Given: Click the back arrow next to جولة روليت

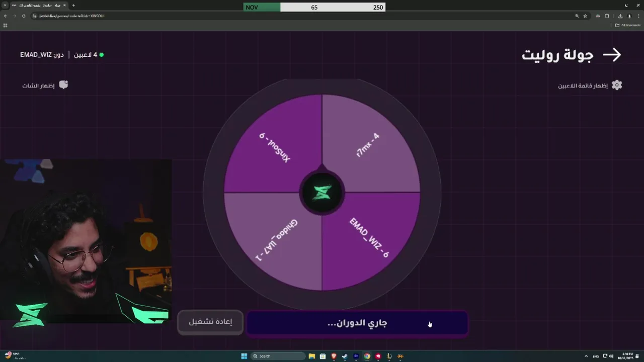Looking at the screenshot, I should click(x=612, y=55).
